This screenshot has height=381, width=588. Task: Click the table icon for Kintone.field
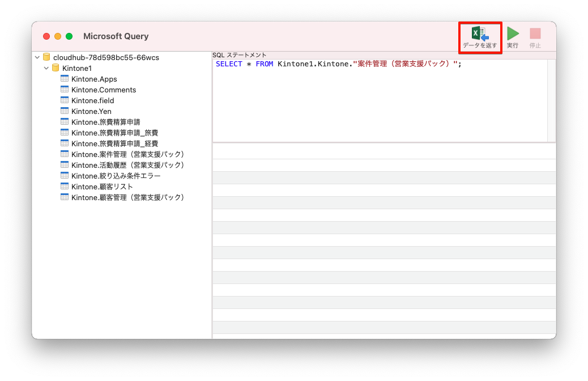click(x=65, y=100)
